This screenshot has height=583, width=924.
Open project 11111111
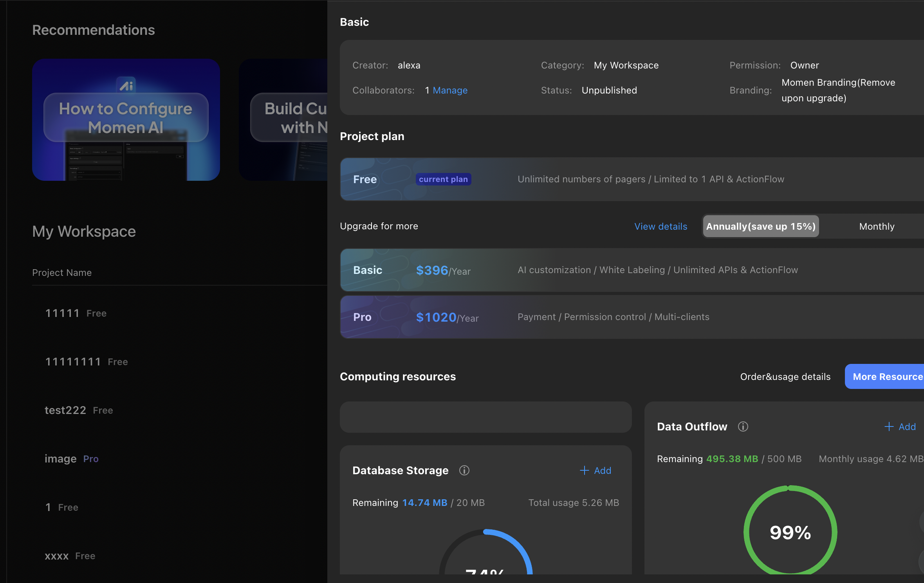click(73, 362)
